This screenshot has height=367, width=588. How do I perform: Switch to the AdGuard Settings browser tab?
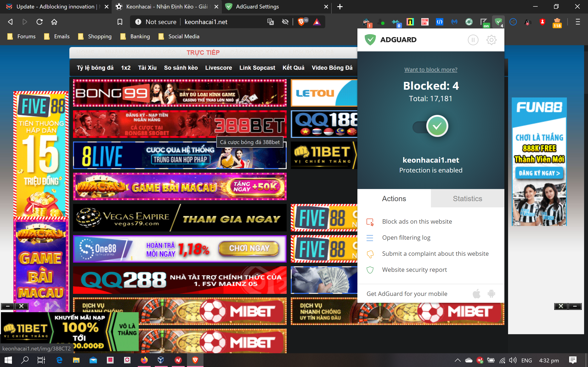coord(257,7)
